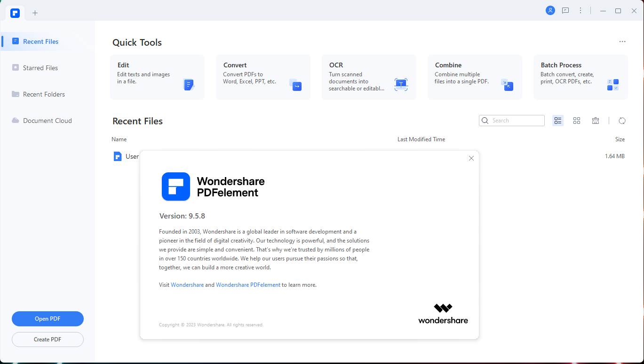
Task: Click the Convert arrow icon
Action: 295,85
